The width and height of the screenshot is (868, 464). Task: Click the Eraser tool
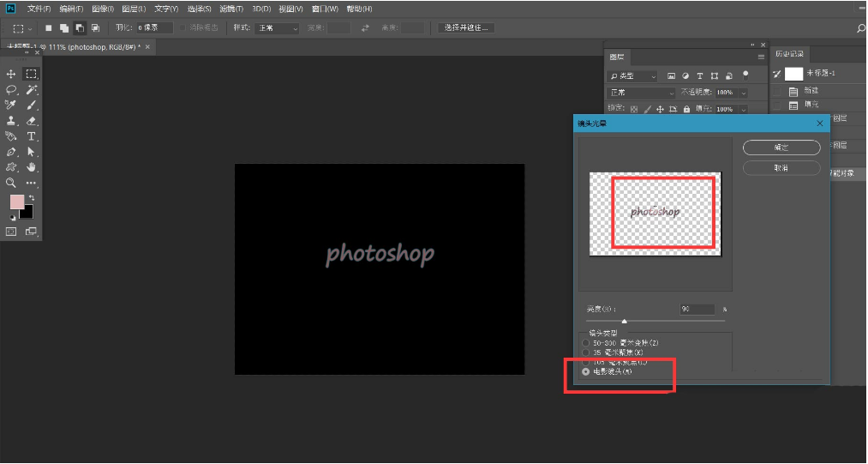(32, 121)
